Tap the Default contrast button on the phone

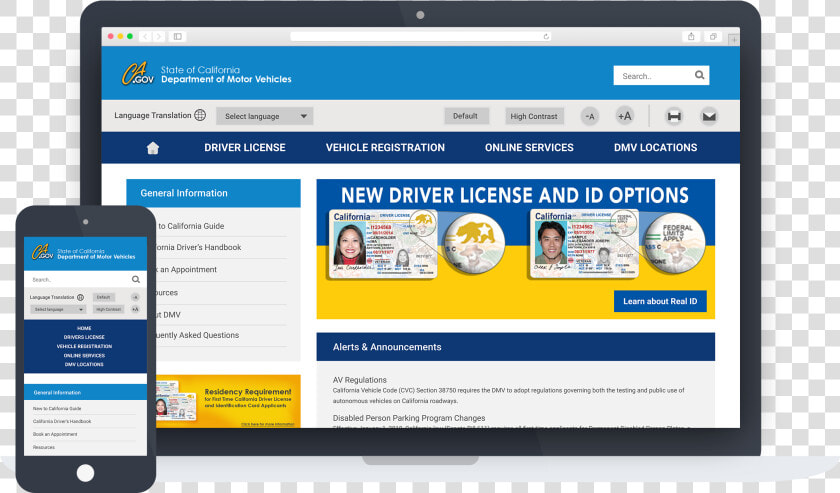[x=103, y=297]
